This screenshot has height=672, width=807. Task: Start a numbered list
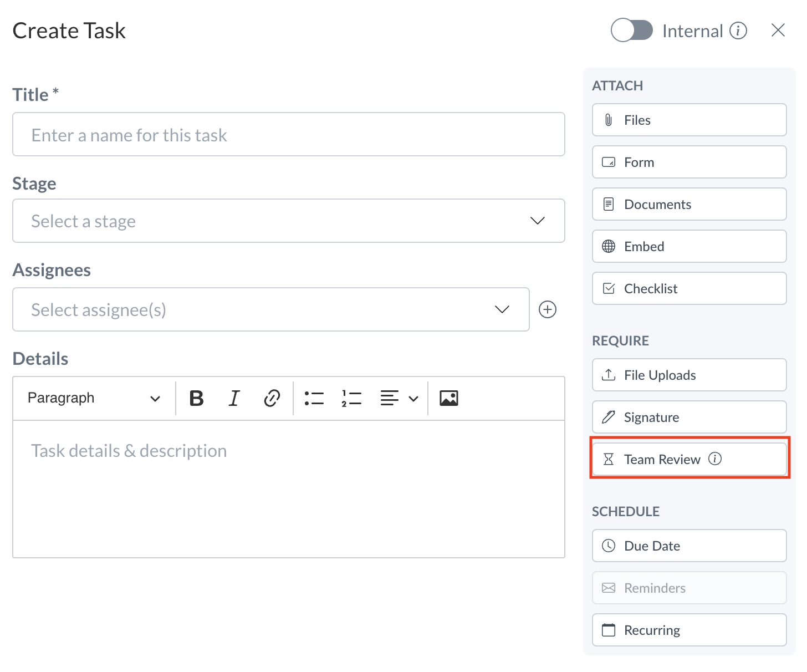click(351, 398)
